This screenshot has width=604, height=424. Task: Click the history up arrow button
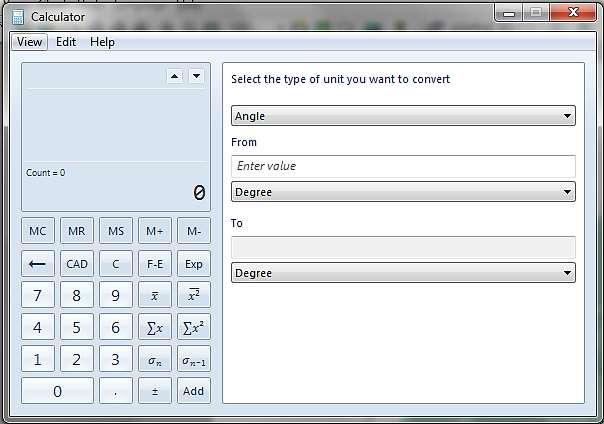coord(174,76)
